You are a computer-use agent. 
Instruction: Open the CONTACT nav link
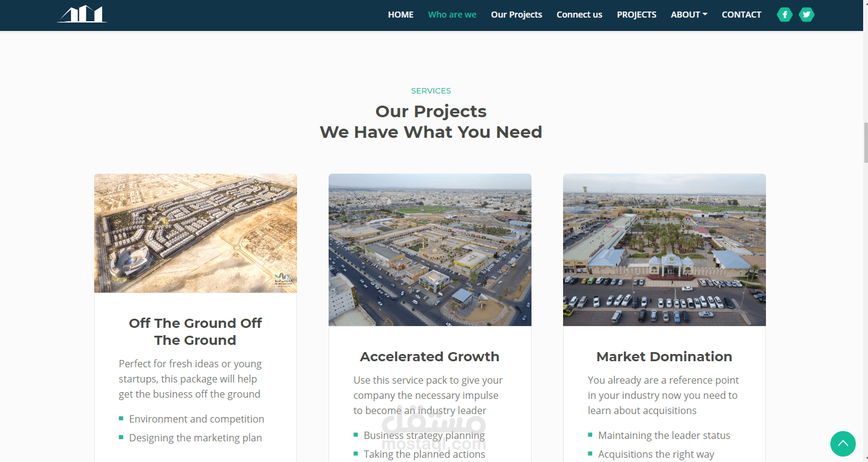coord(741,15)
